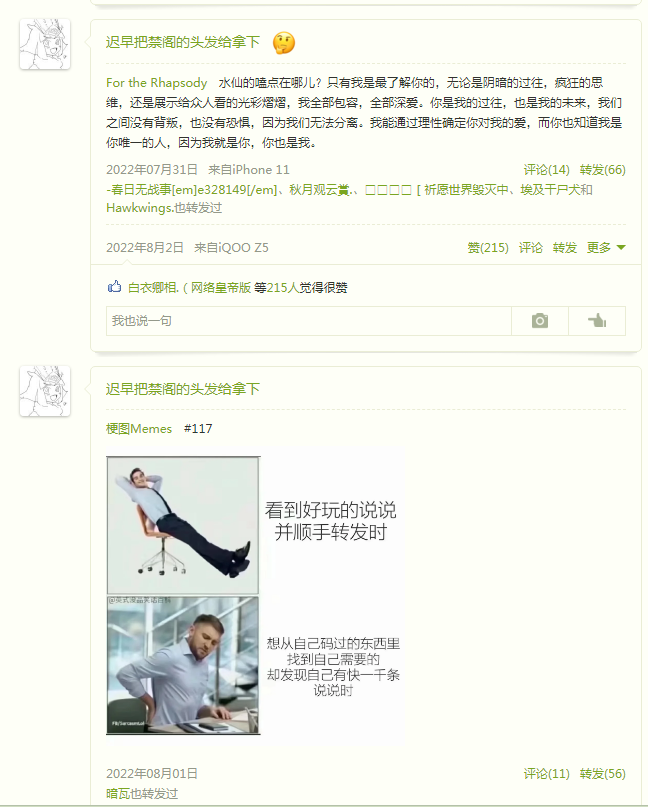Focus the 我也说一句 comment field
The image size is (648, 807).
(x=308, y=321)
